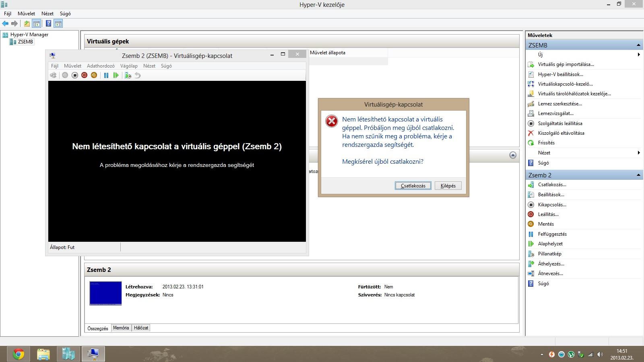Open Google Chrome from taskbar
644x362 pixels.
click(x=18, y=354)
